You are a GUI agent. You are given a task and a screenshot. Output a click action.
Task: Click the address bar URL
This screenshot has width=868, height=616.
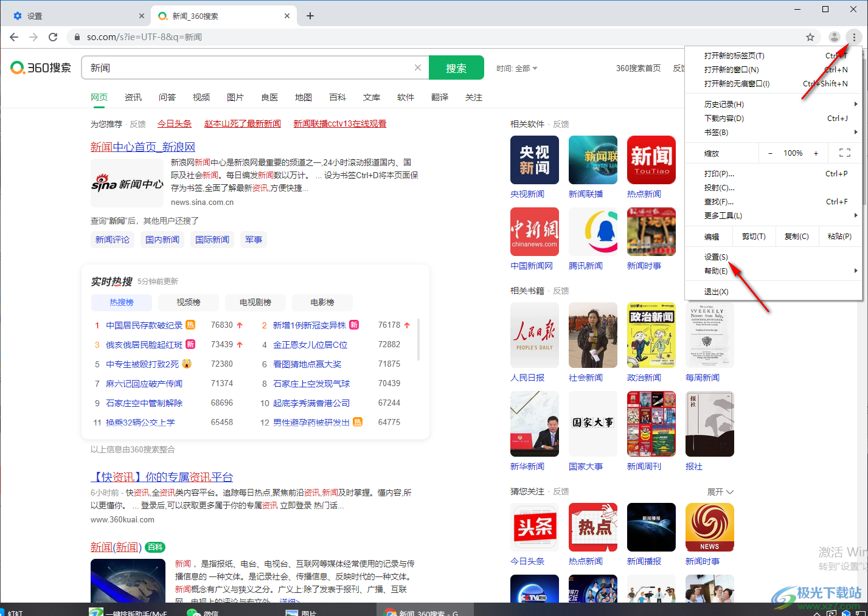pos(144,37)
